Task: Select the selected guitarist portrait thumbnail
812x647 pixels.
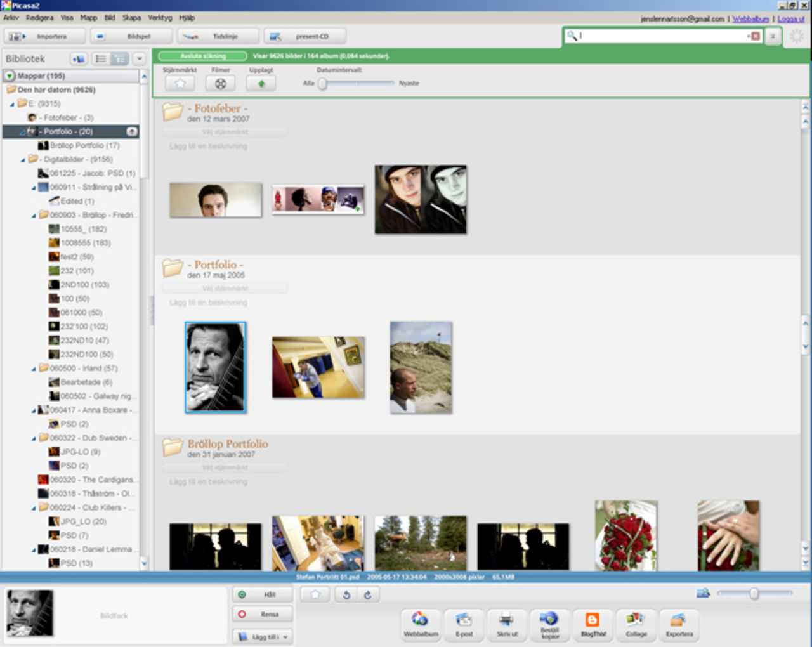Action: pyautogui.click(x=216, y=367)
